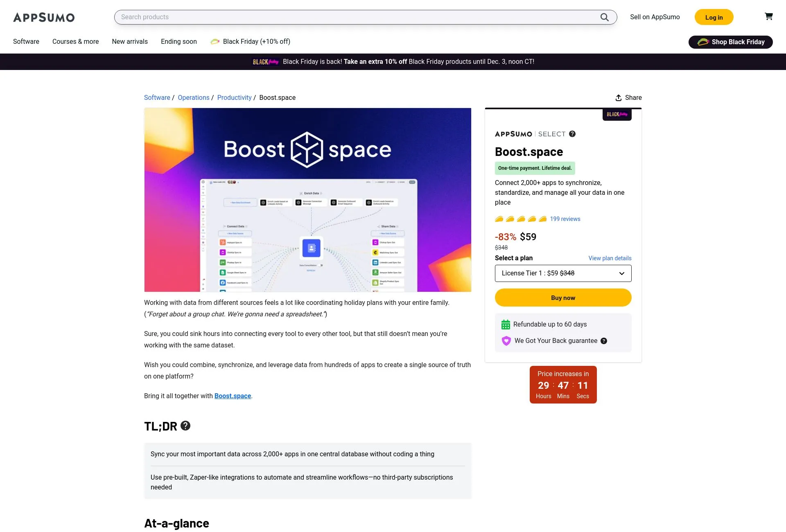Open the Software navigation menu
The width and height of the screenshot is (786, 532).
[x=26, y=41]
